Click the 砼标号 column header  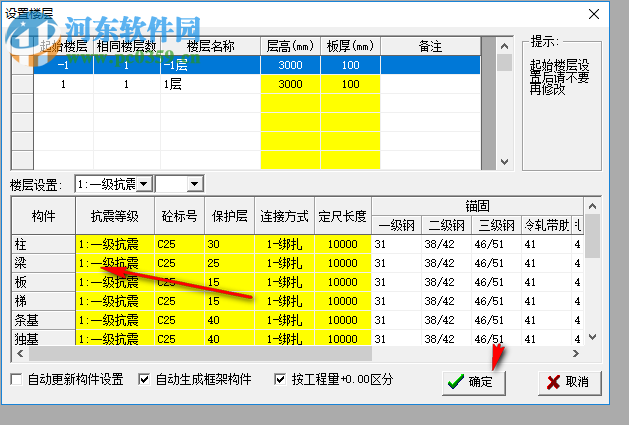coord(179,216)
